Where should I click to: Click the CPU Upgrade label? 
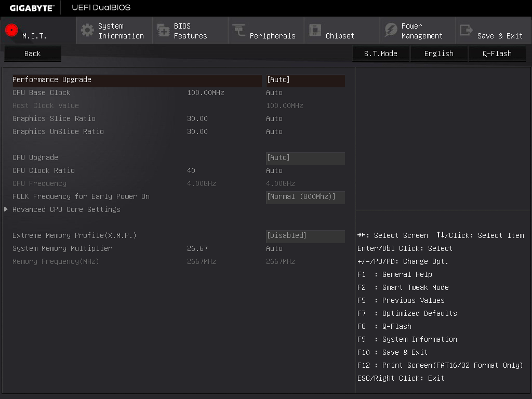(35, 158)
